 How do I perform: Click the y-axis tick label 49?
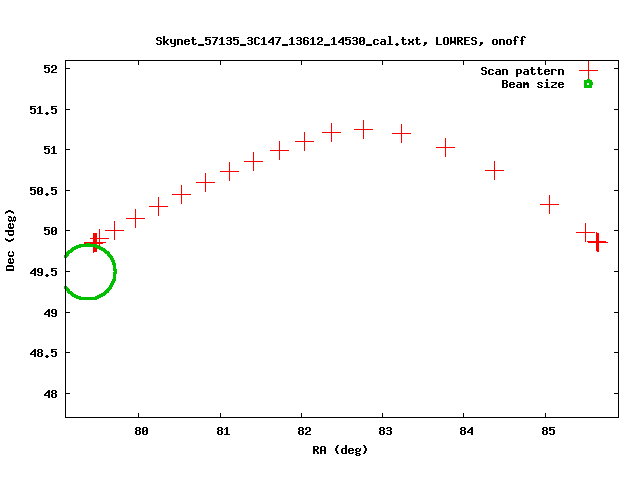pyautogui.click(x=51, y=313)
